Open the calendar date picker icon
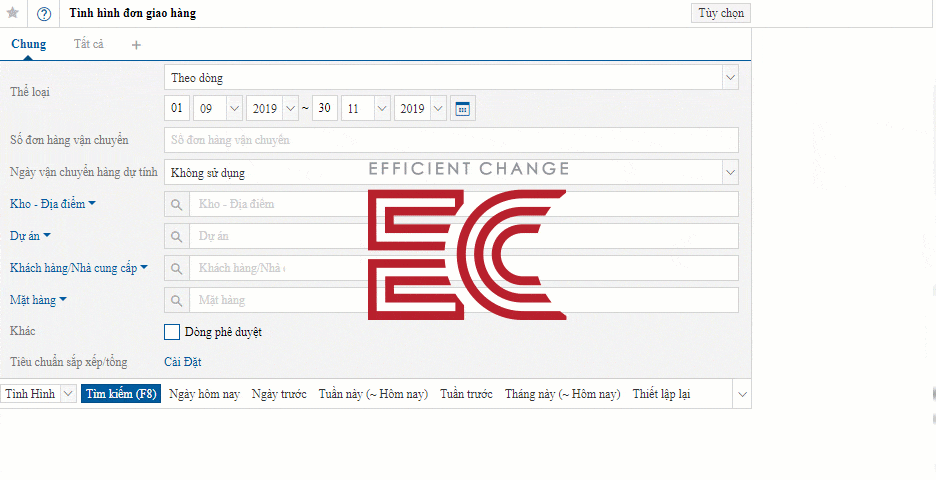This screenshot has width=936, height=480. point(463,109)
